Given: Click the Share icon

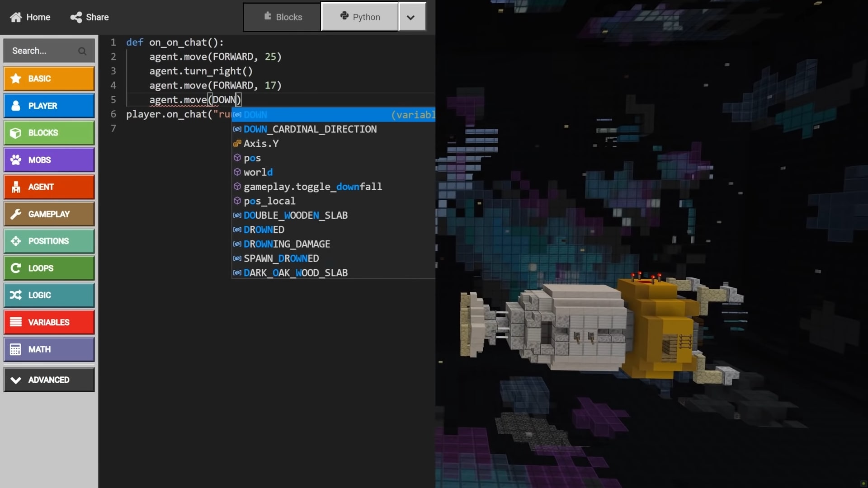Looking at the screenshot, I should point(76,17).
